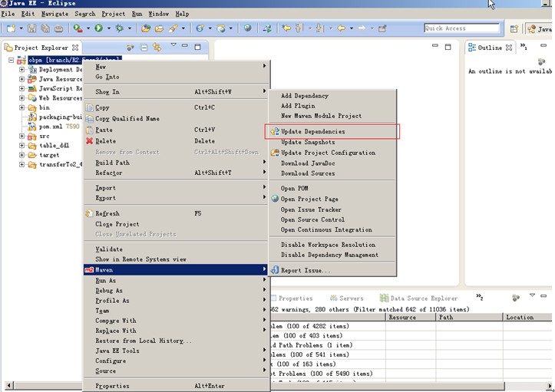Expand the Build Path submenu
Screen dimensions: 555x392
coord(176,163)
